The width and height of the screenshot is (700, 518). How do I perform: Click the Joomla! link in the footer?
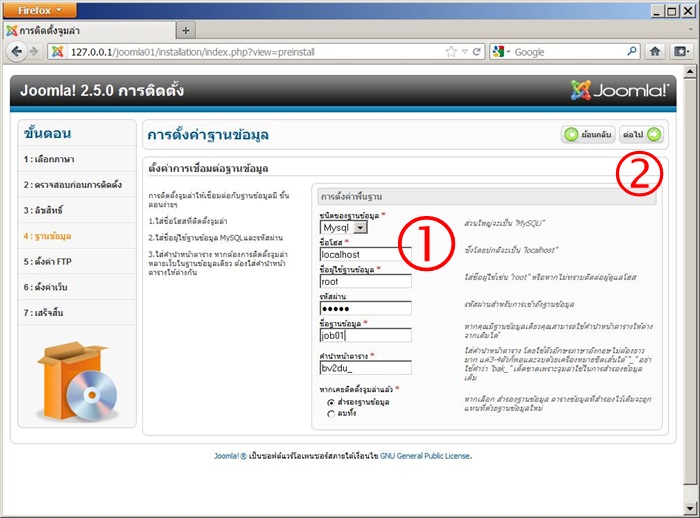(230, 456)
